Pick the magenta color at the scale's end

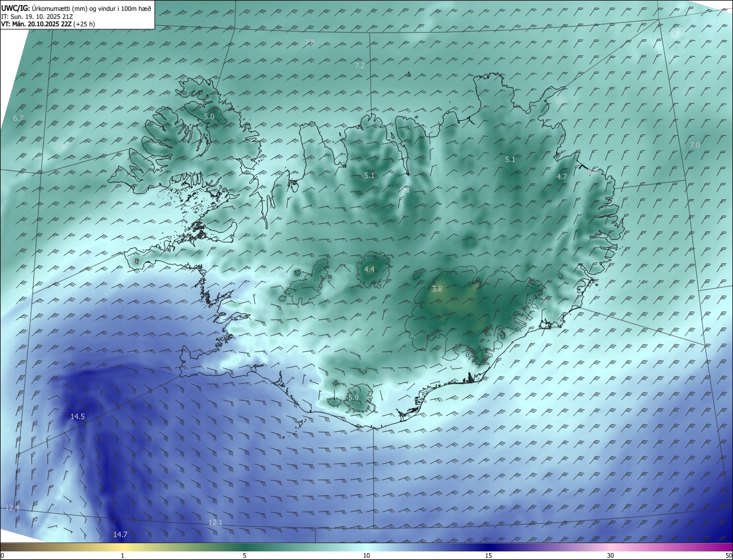(729, 547)
